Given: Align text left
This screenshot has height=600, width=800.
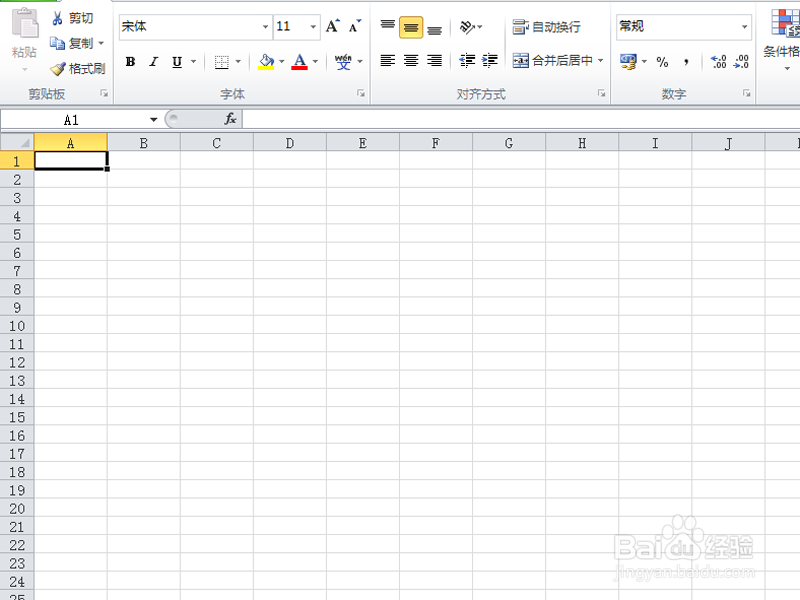Looking at the screenshot, I should (388, 61).
